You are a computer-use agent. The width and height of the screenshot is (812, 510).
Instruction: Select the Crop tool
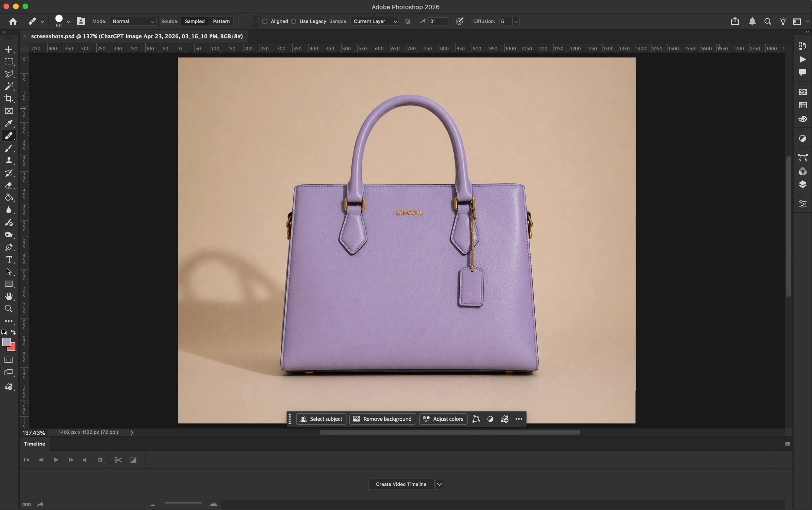tap(9, 99)
